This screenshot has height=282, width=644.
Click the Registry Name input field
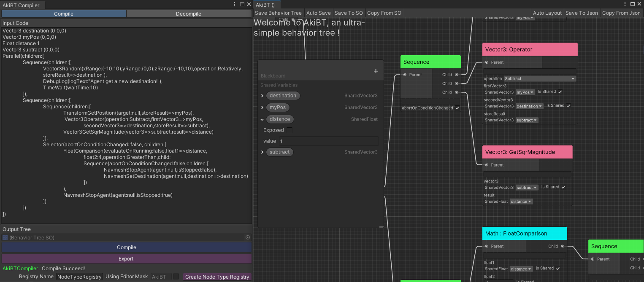point(79,277)
